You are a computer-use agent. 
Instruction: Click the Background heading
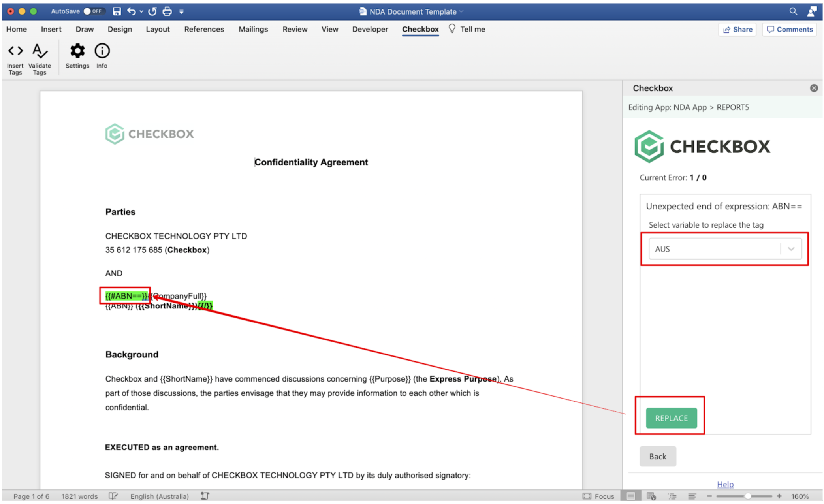pyautogui.click(x=132, y=354)
